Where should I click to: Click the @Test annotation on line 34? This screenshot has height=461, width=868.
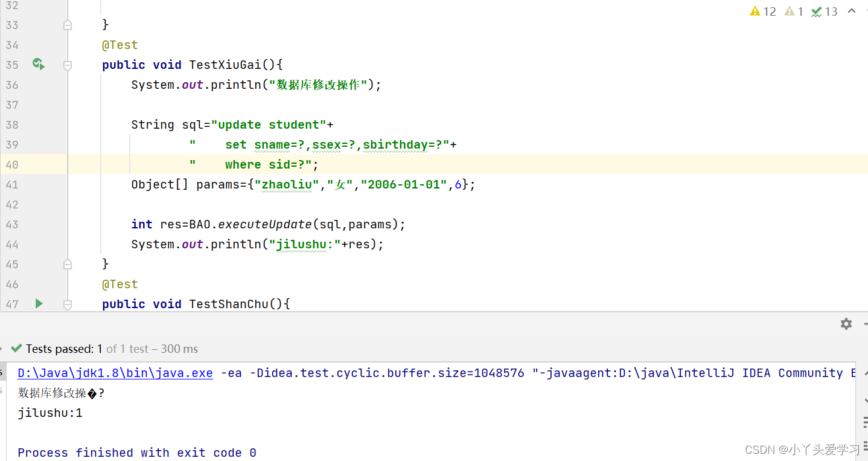[120, 45]
